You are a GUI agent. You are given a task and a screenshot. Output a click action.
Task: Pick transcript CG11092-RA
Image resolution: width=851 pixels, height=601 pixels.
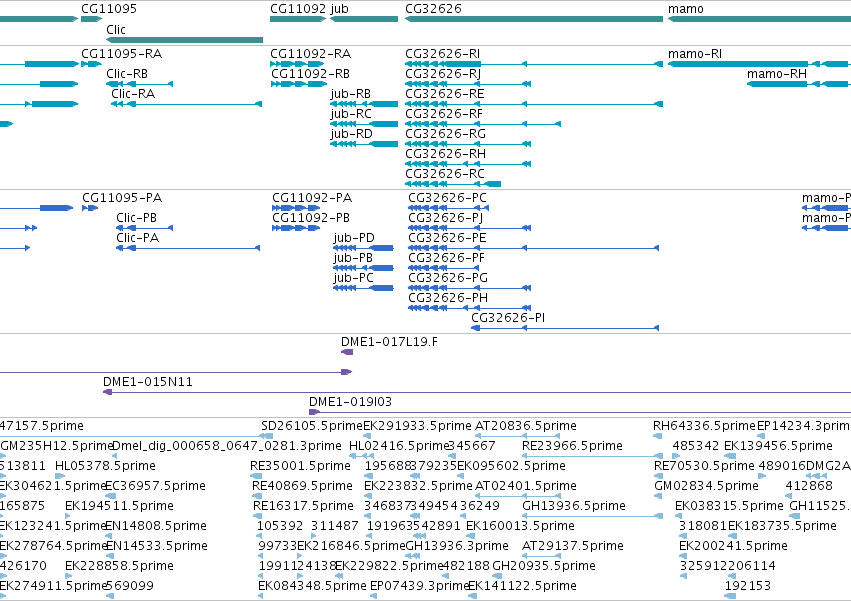(x=297, y=64)
